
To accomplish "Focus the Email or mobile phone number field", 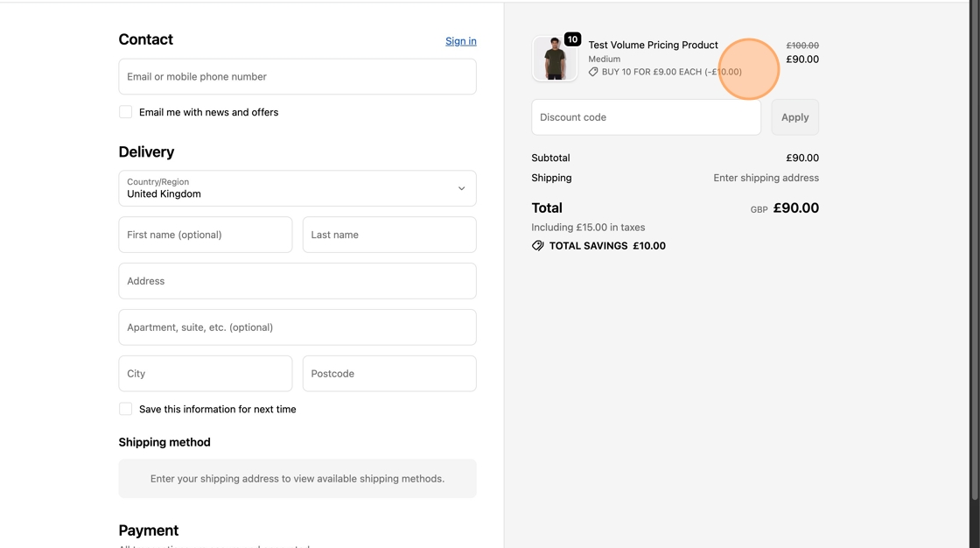I will coord(297,77).
